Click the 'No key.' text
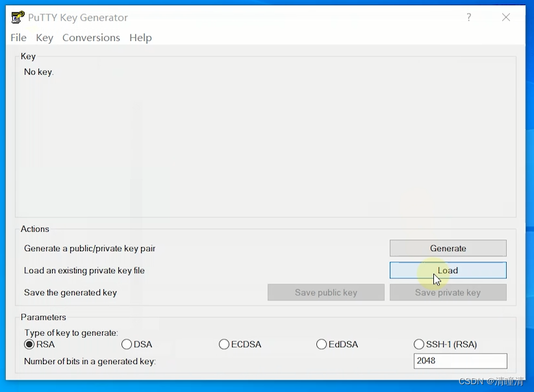 39,72
